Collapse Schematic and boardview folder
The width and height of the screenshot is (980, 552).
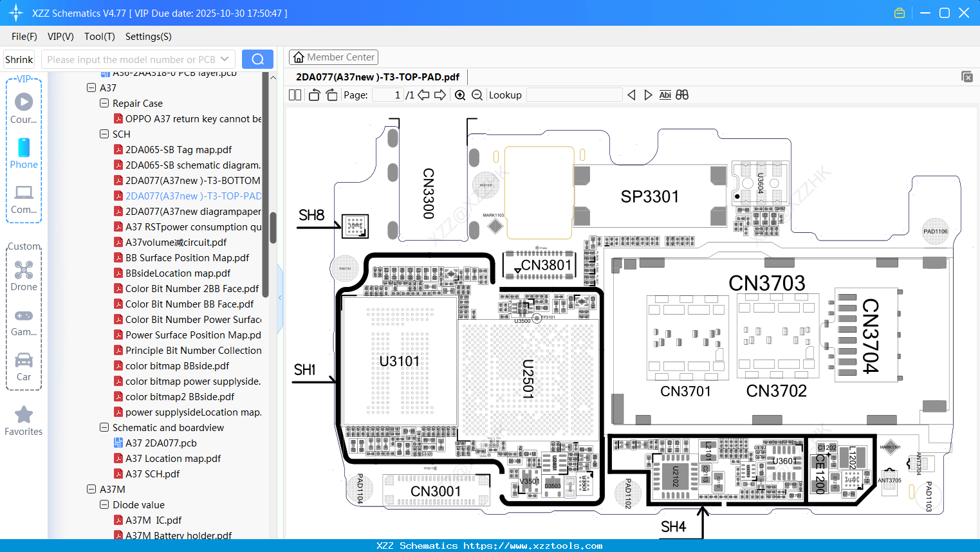(x=104, y=427)
